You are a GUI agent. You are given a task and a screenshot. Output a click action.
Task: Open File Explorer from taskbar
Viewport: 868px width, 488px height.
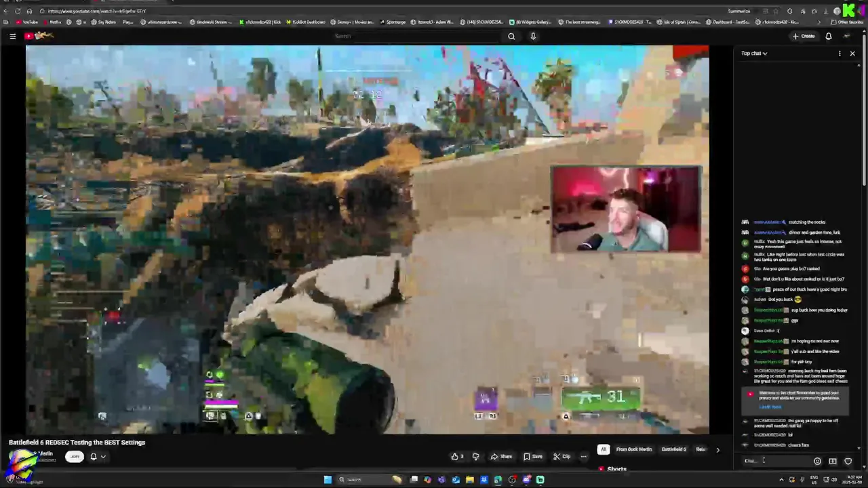pyautogui.click(x=469, y=479)
